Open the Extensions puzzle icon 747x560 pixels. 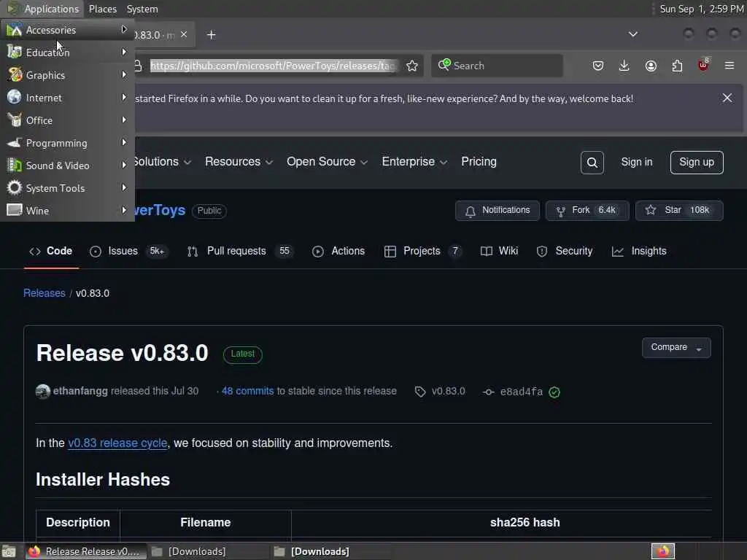coord(677,66)
